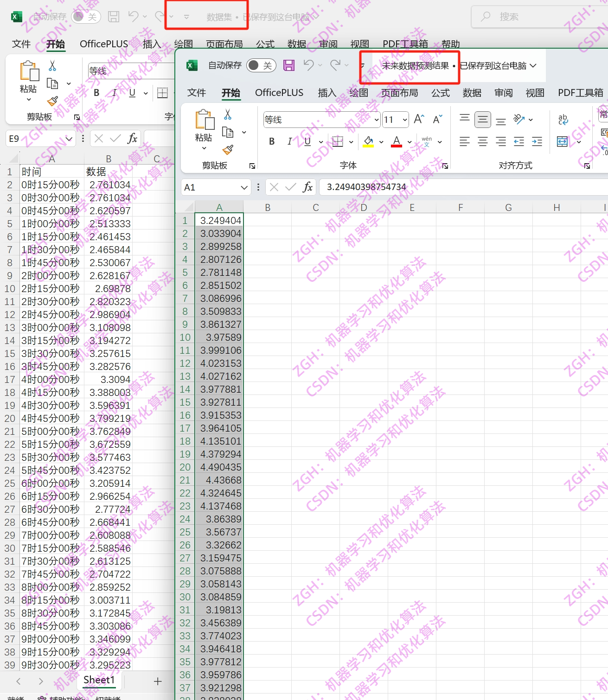Click the Borders icon in front window

pyautogui.click(x=338, y=141)
